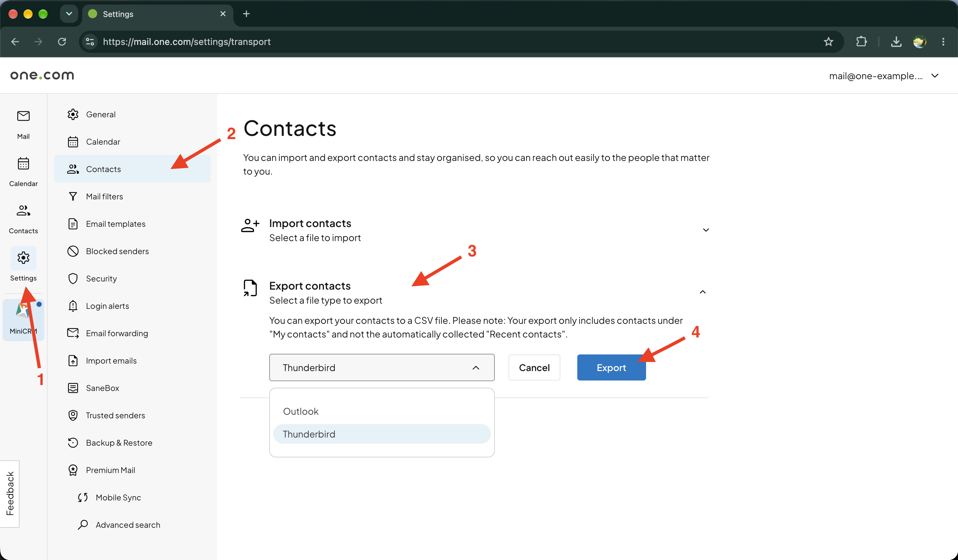Expand the Import contacts section
The height and width of the screenshot is (560, 958).
click(x=706, y=230)
